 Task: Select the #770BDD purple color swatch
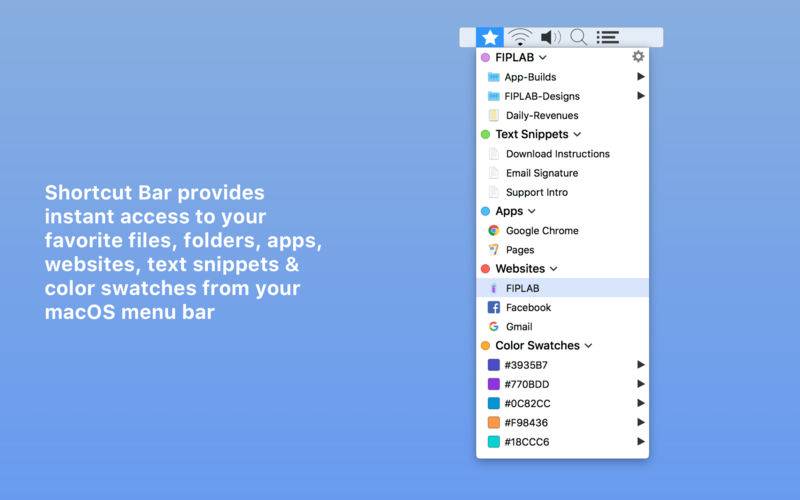click(x=493, y=384)
